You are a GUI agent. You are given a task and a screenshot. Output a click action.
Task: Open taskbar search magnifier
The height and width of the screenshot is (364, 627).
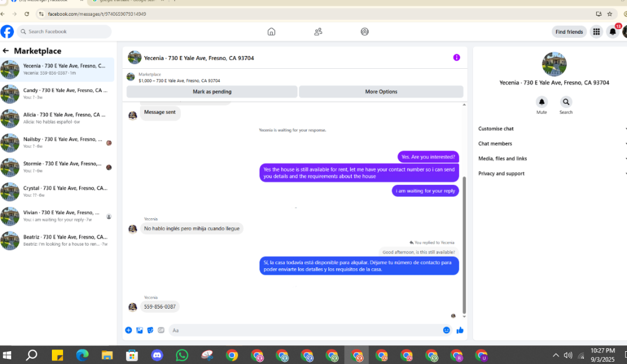click(31, 355)
